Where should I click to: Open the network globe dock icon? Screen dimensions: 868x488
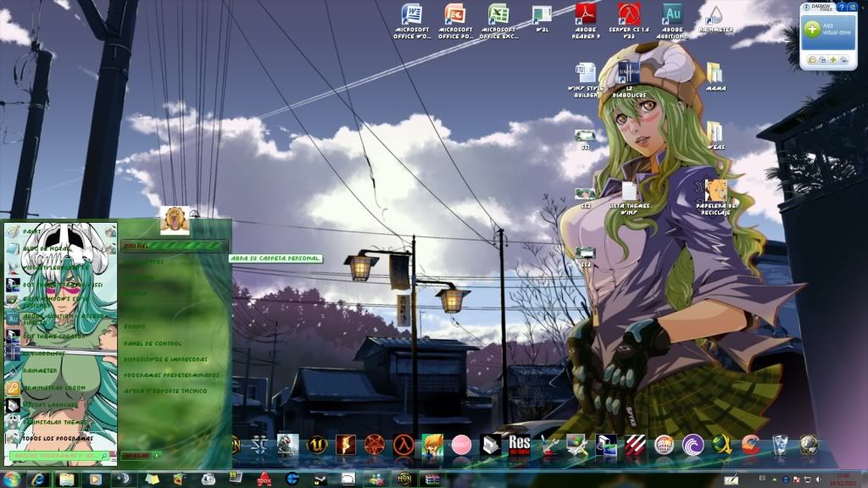pyautogui.click(x=808, y=445)
